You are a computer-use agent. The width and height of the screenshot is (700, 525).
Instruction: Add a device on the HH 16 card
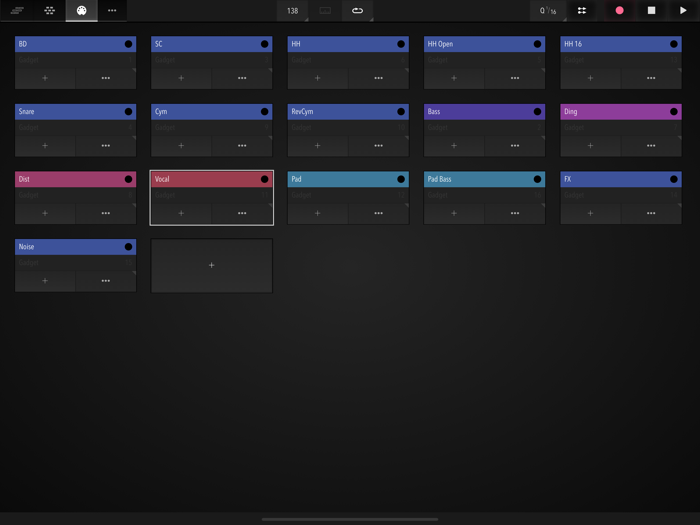[x=590, y=78]
